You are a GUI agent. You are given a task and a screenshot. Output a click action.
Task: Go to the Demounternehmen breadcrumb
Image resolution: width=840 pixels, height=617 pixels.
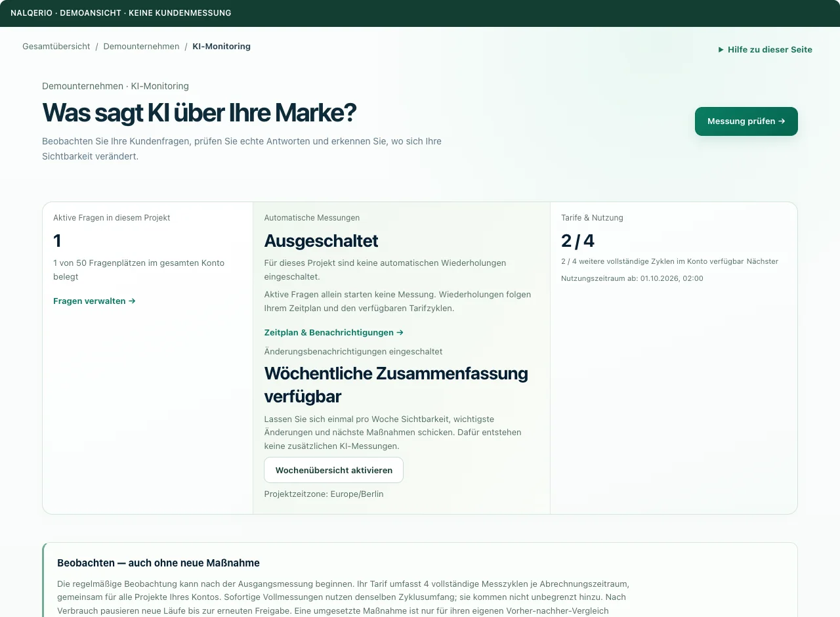141,47
